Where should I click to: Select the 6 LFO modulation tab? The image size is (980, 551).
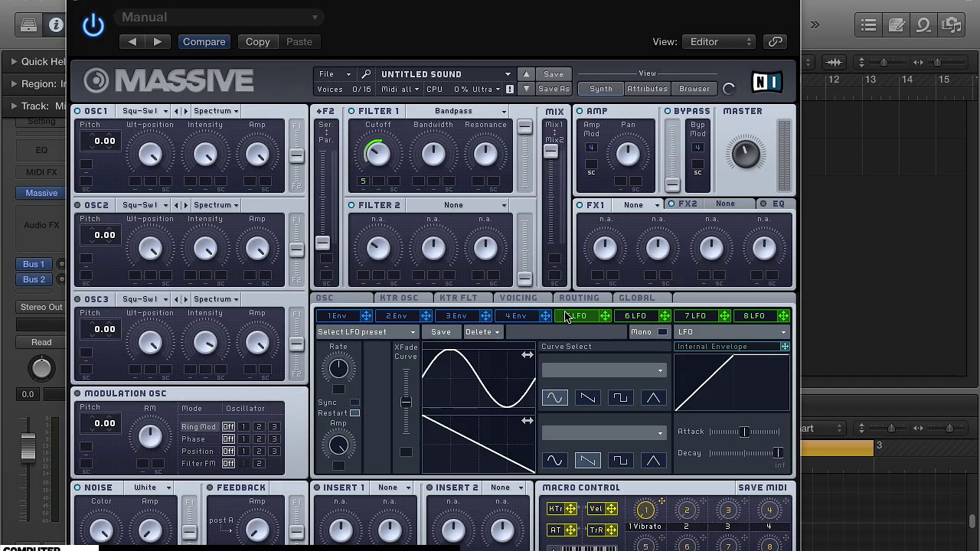coord(636,316)
